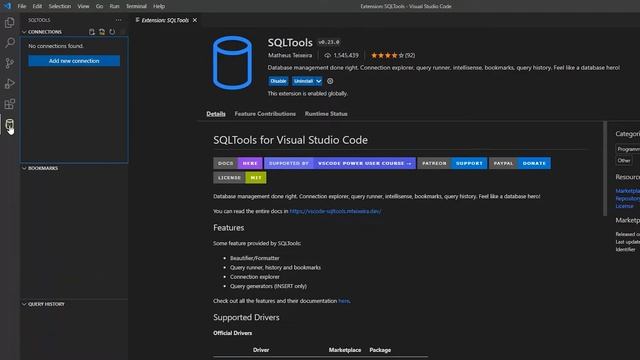This screenshot has height=360, width=640.
Task: Click the 'Official Drivers' heading
Action: (232, 333)
